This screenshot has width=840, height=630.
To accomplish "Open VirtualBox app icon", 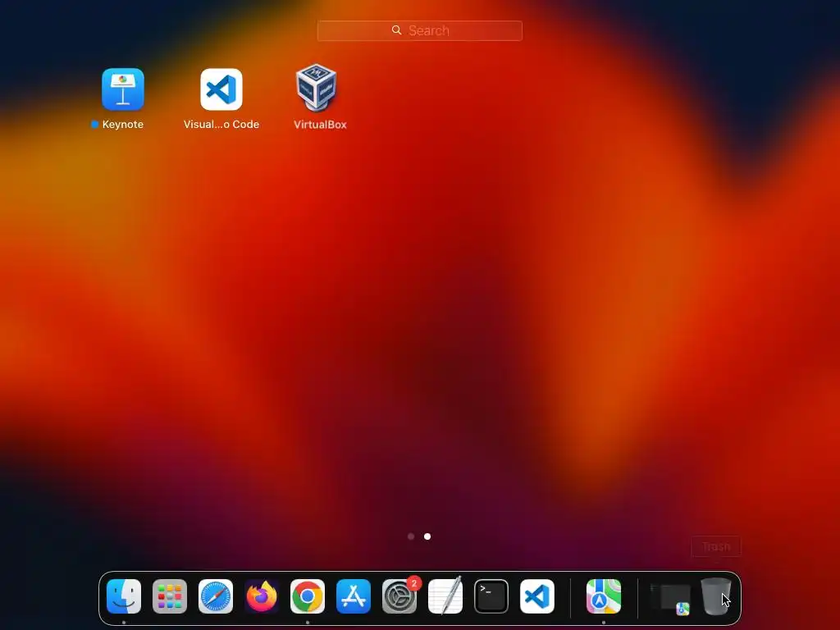I will point(316,88).
